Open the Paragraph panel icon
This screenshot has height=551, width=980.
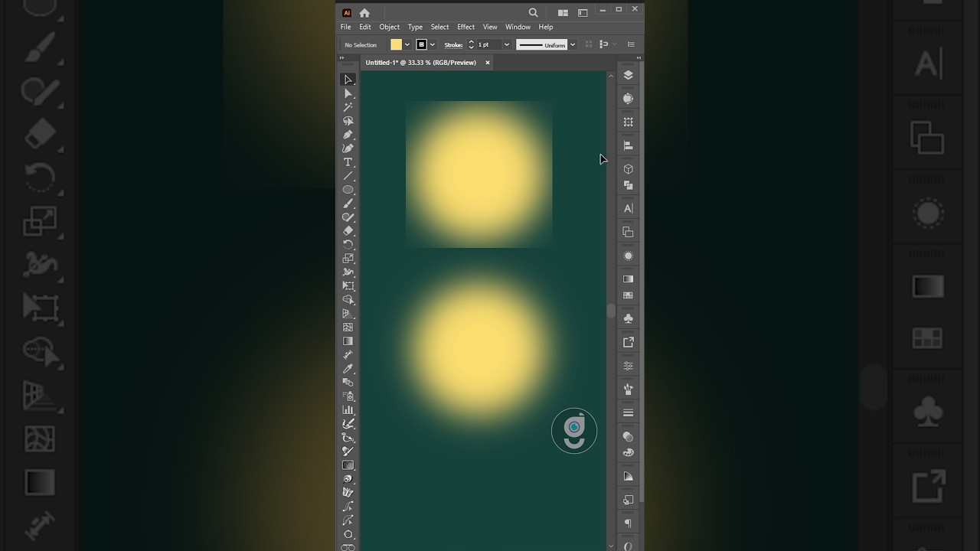[628, 523]
